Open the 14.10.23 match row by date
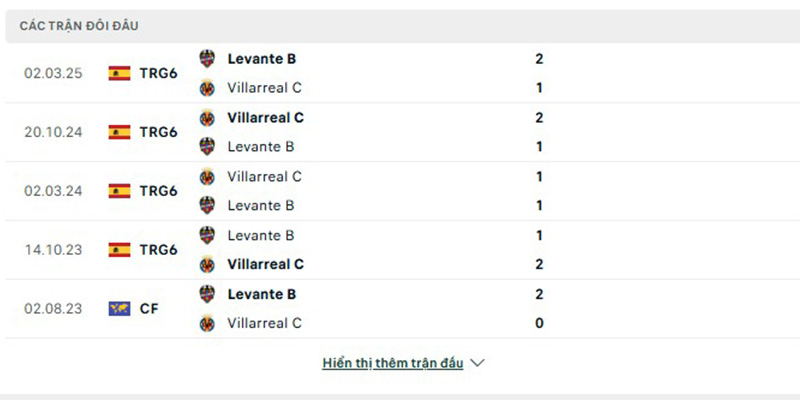This screenshot has height=400, width=800. click(x=54, y=249)
